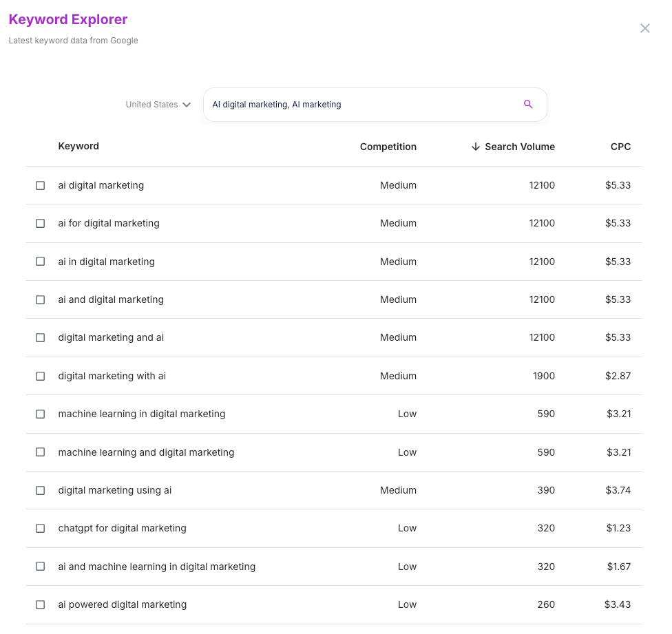Click the 'ai for digital marketing' keyword text

(x=109, y=223)
